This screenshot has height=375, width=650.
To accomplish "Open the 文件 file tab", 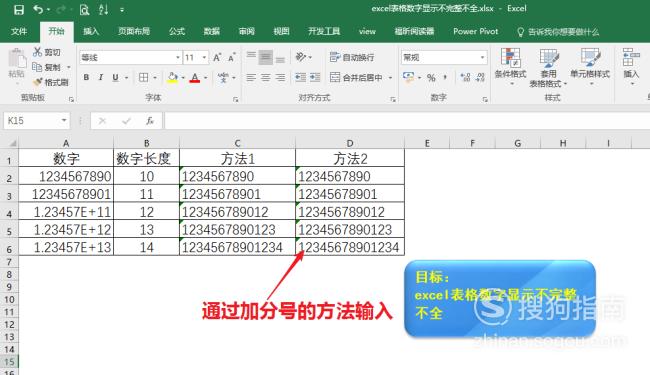I will 19,31.
